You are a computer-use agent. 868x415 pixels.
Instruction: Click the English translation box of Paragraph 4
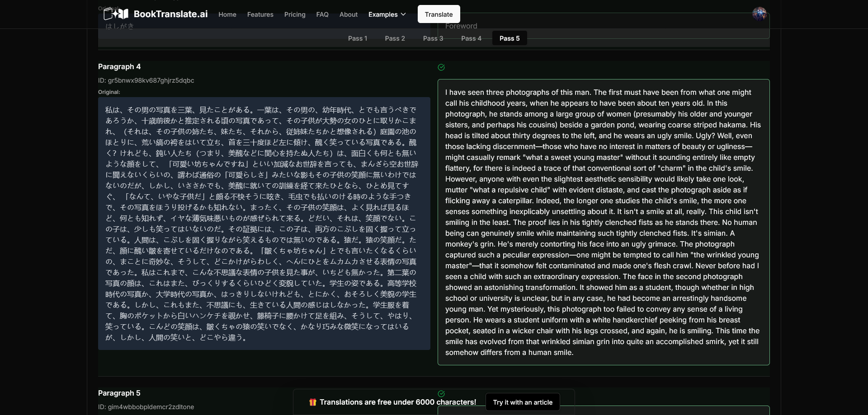pyautogui.click(x=604, y=222)
